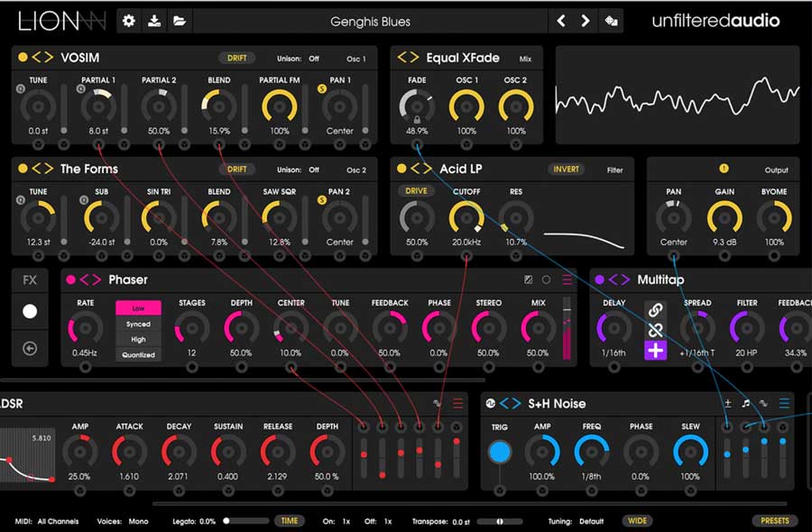Toggle the Acid LP DRIVE button
The height and width of the screenshot is (532, 812).
click(416, 191)
